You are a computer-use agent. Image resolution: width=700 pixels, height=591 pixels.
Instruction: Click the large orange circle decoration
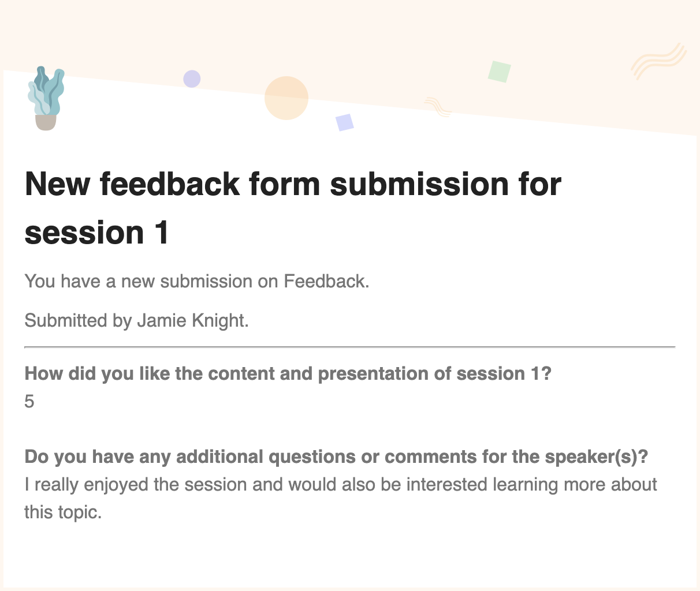pos(286,98)
